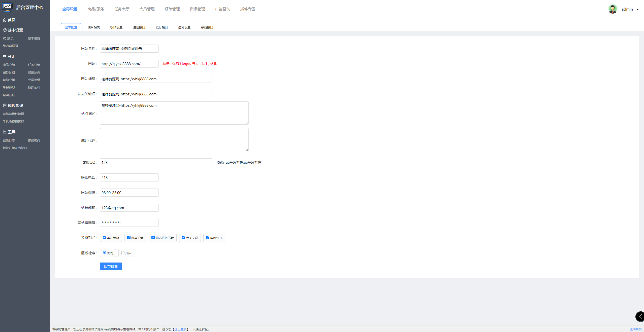Open 服务分组 in the sidebar
Viewport: 644px width, 332px height.
click(9, 72)
